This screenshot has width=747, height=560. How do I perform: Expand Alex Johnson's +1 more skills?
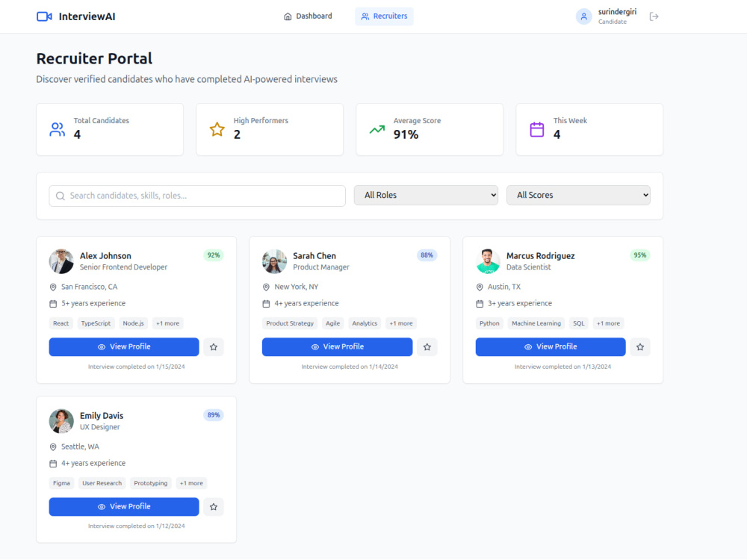coord(167,323)
